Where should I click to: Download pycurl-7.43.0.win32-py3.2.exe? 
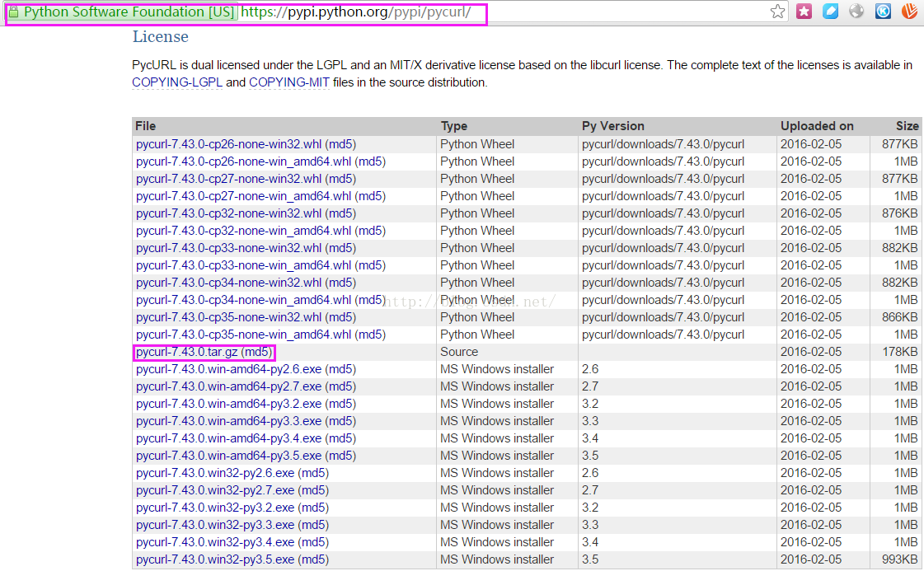pyautogui.click(x=215, y=508)
